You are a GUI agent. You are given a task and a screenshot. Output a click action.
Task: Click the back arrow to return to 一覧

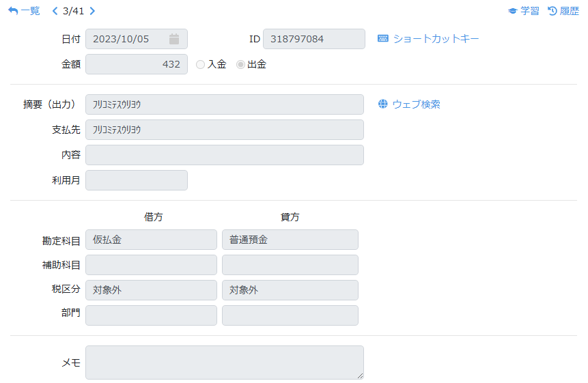[13, 11]
